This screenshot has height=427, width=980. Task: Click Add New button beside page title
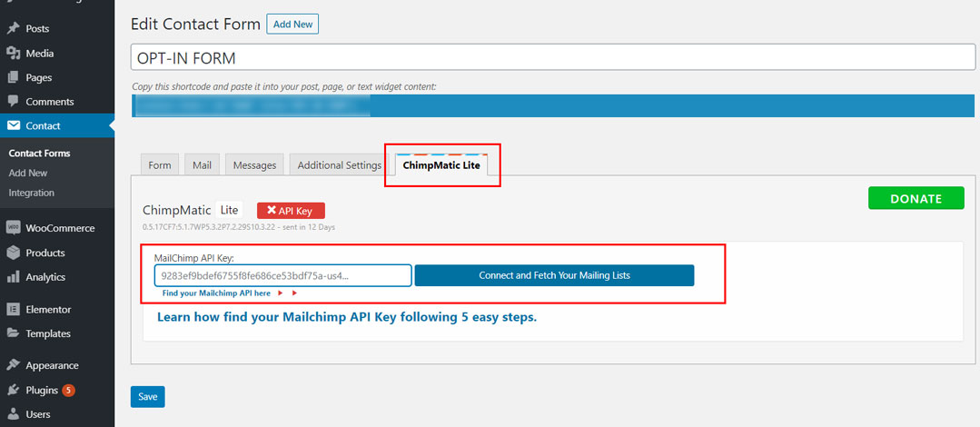(x=292, y=25)
